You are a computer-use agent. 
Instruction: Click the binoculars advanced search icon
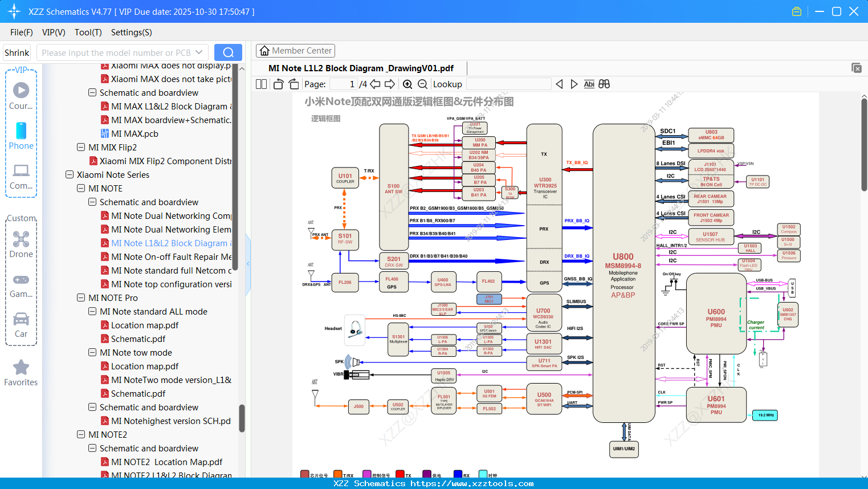604,84
